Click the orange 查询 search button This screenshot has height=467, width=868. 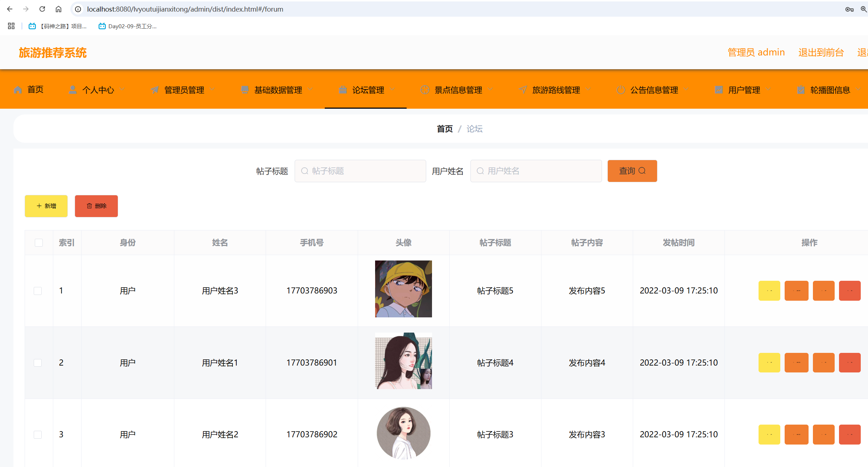pos(632,171)
